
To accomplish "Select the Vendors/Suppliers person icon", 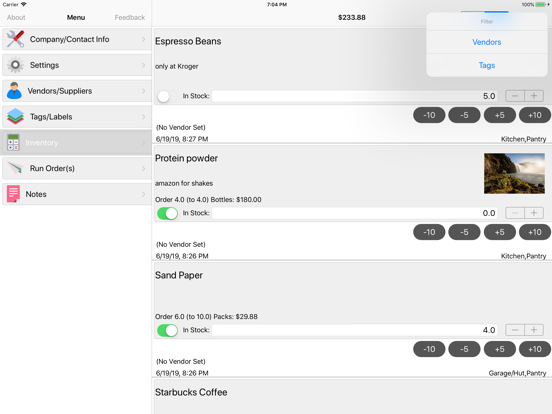I will tap(14, 91).
